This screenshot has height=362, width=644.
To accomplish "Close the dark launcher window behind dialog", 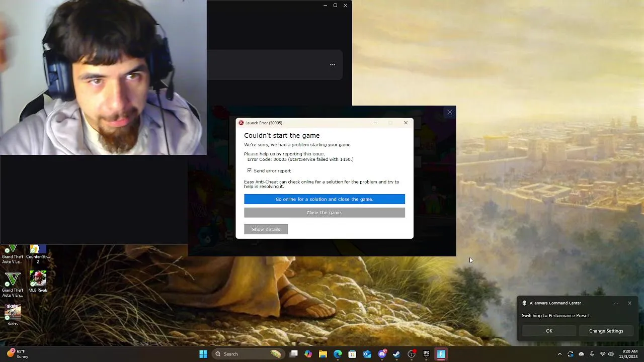I will (450, 112).
